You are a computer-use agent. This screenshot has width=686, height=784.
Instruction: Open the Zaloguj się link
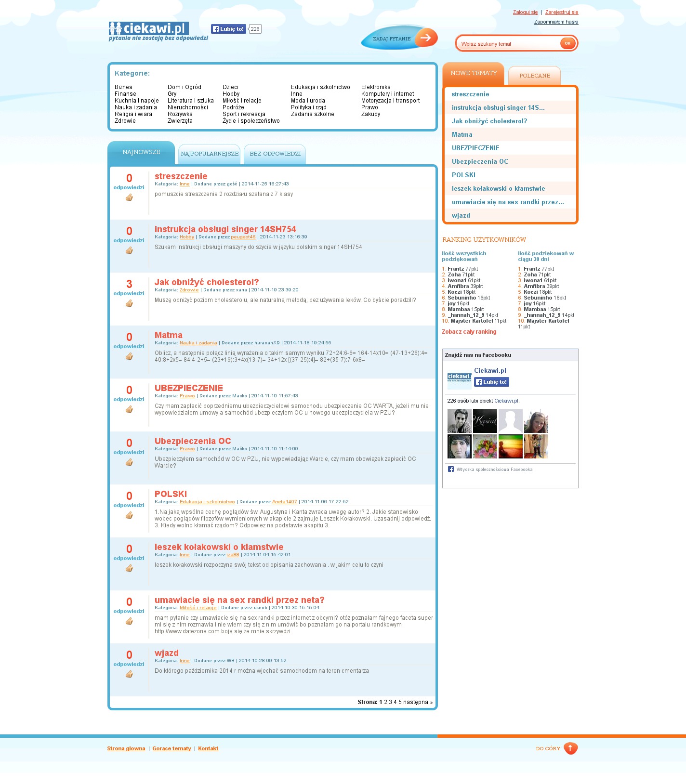525,13
